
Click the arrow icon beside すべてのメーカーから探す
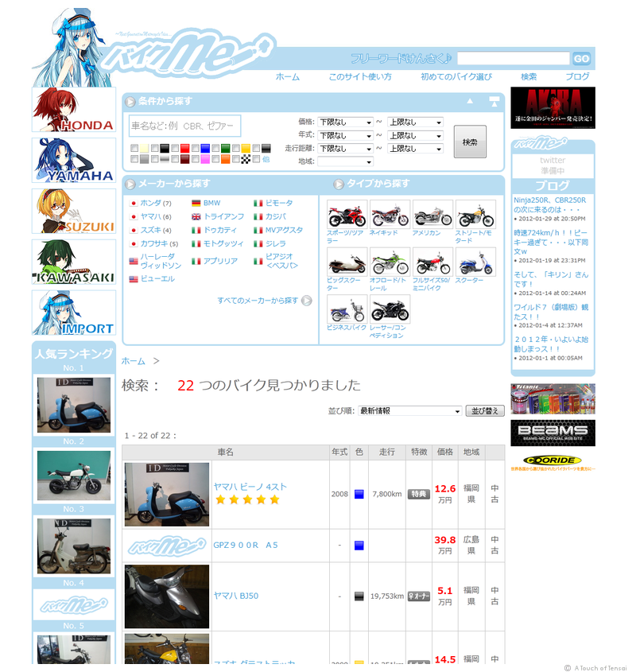[x=306, y=301]
